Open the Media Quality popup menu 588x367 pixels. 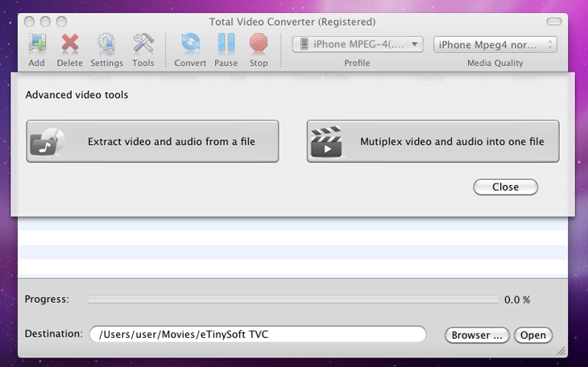[495, 44]
